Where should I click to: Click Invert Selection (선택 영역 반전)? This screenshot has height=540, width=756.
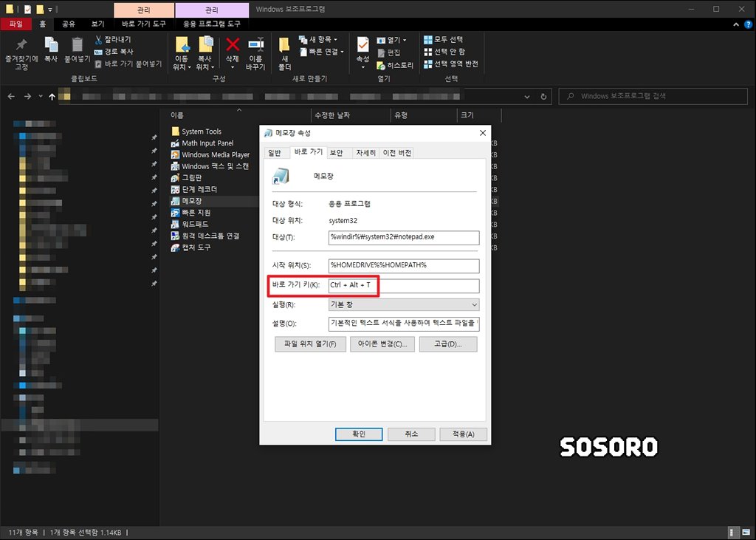coord(451,64)
